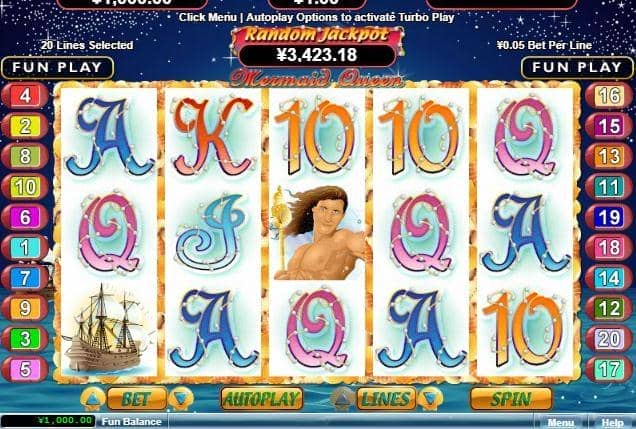This screenshot has width=636, height=429.
Task: Click the BET label button
Action: pyautogui.click(x=137, y=399)
